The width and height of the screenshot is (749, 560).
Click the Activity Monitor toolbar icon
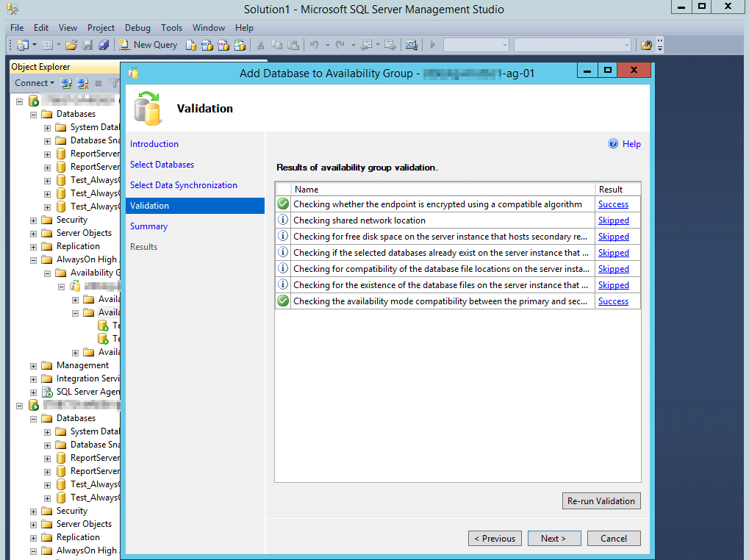412,45
